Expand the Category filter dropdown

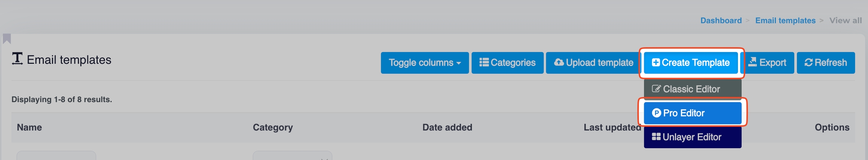point(292,156)
